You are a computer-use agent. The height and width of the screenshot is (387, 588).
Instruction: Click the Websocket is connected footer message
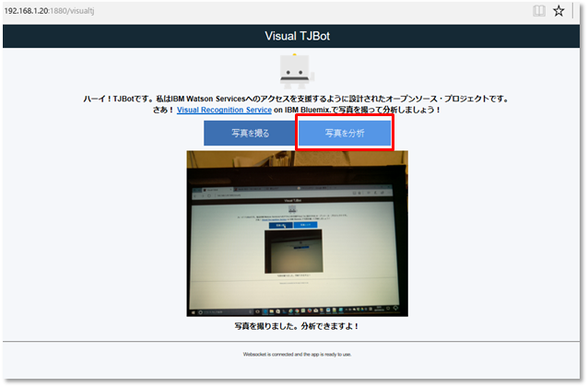(297, 354)
